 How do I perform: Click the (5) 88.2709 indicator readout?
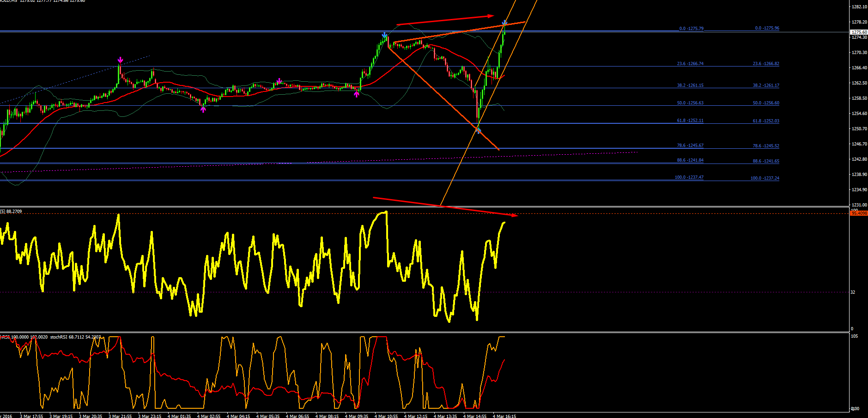click(11, 212)
